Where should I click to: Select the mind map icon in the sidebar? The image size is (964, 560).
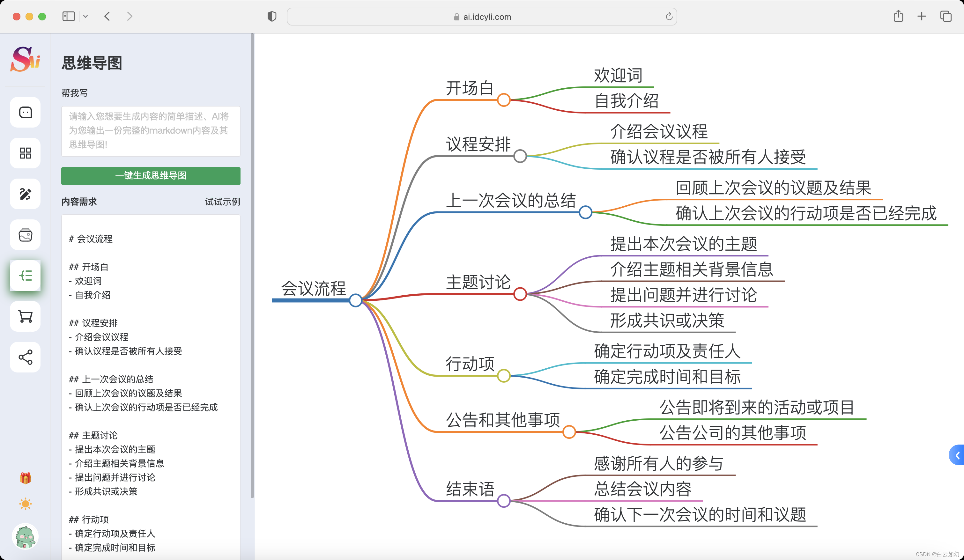[25, 276]
